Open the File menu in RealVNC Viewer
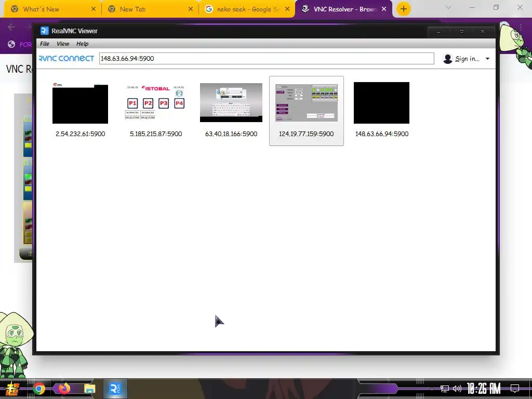Viewport: 532px width, 399px height. point(45,44)
